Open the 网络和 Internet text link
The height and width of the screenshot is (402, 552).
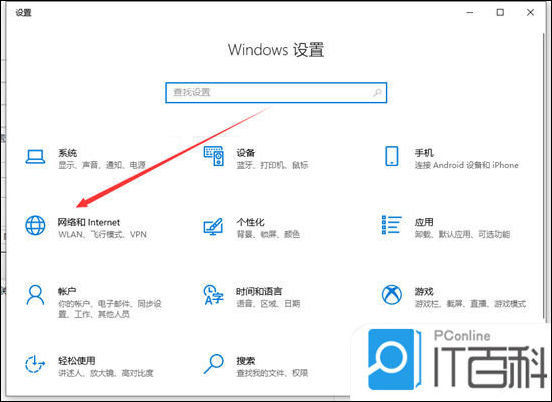[89, 222]
